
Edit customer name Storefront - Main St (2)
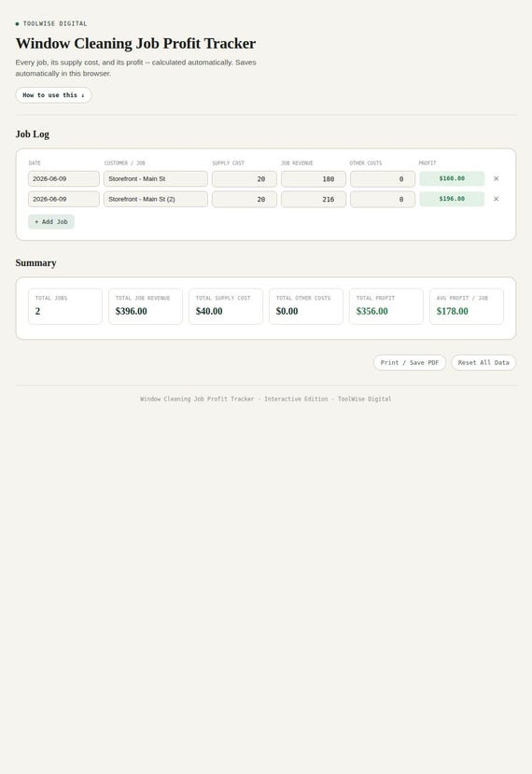click(x=156, y=199)
